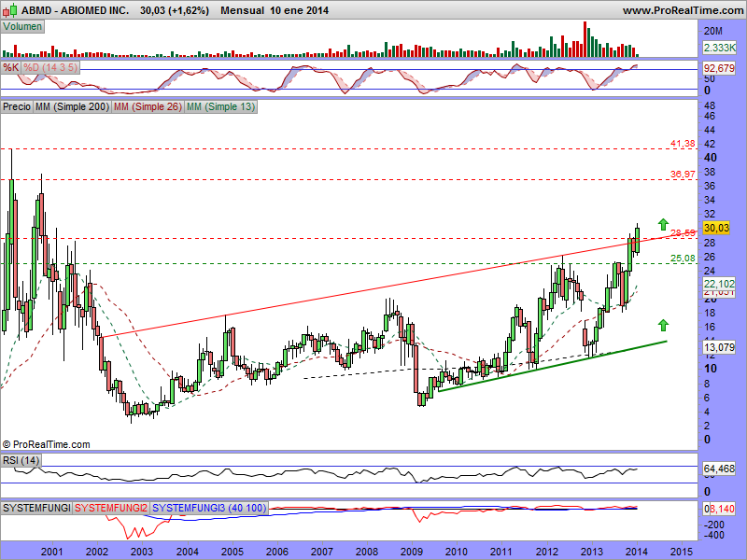The image size is (747, 560).
Task: Click the 30,03 (+1,62%) quote text
Action: 175,10
